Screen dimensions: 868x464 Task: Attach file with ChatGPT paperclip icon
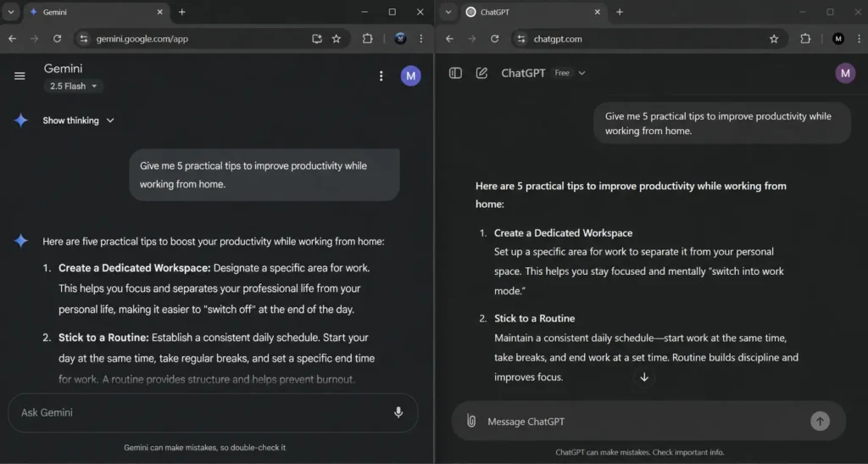(471, 421)
